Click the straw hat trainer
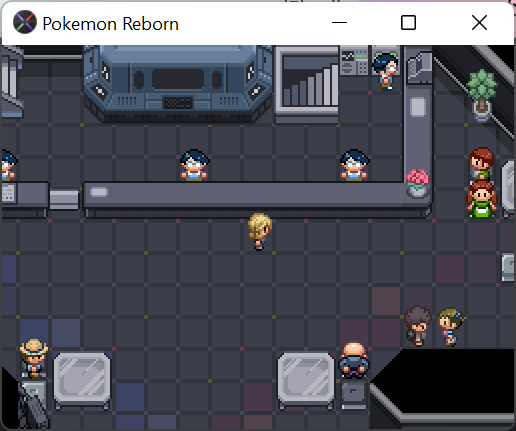516x431 pixels. [x=34, y=358]
